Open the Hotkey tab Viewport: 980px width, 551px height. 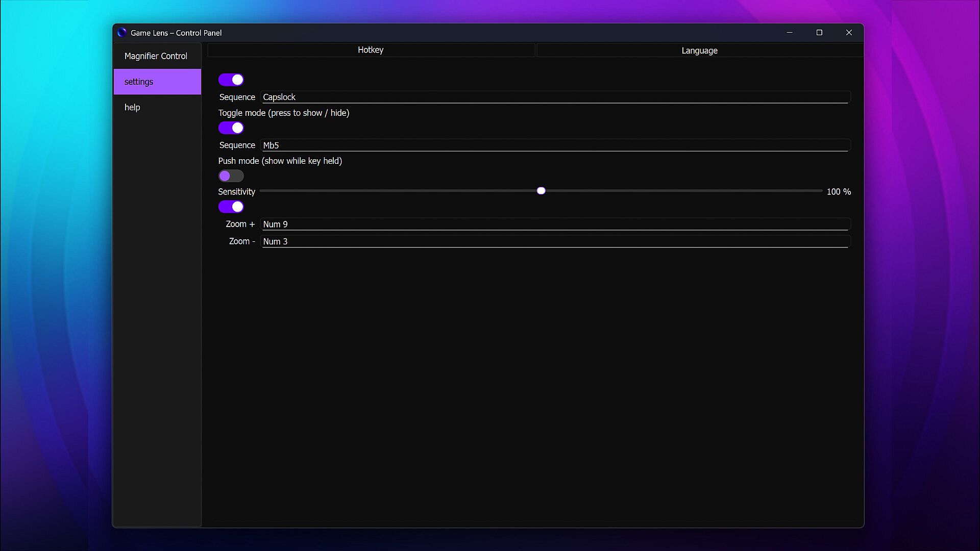click(x=371, y=50)
